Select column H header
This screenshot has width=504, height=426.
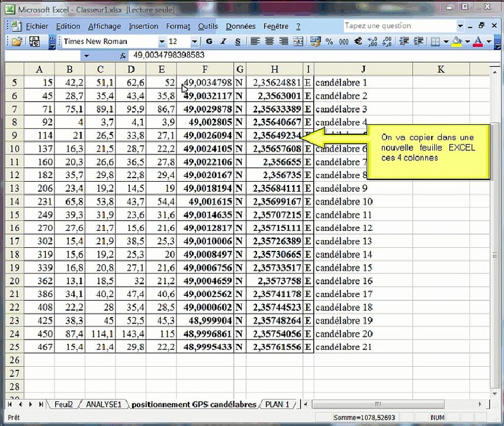tap(274, 69)
